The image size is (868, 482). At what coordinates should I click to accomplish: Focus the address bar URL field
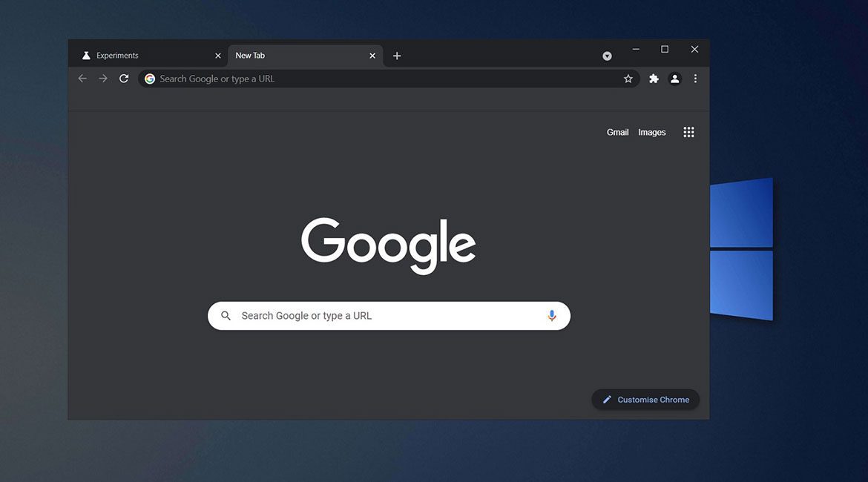[389, 79]
